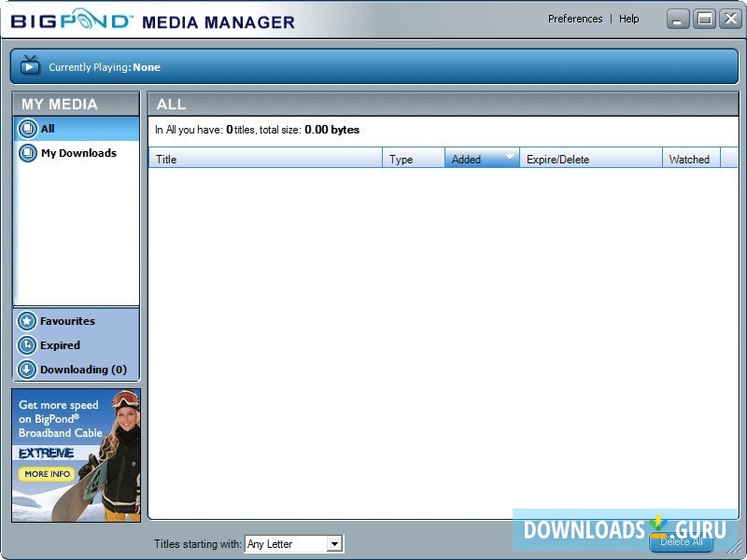Minimize the Media Manager window
747x560 pixels.
(678, 19)
